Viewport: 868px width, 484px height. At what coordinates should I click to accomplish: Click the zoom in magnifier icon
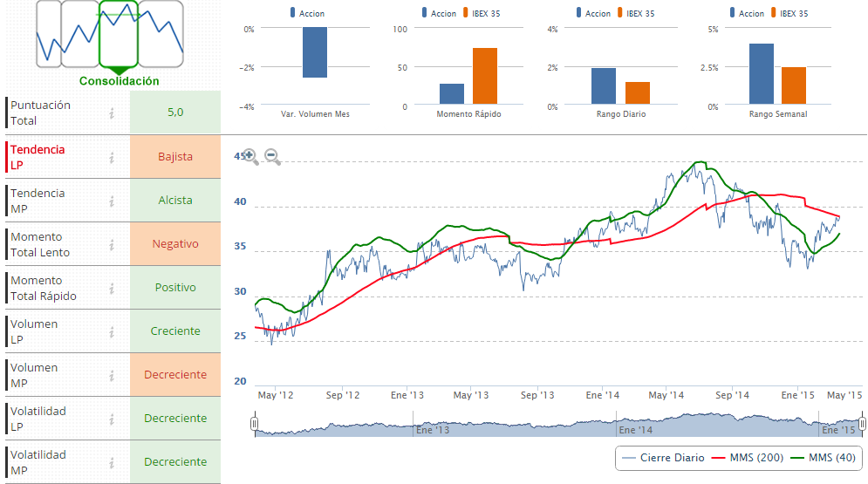249,156
